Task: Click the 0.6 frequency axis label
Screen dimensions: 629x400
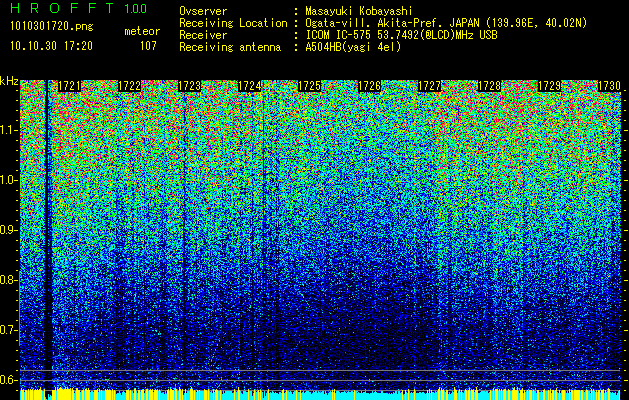Action: point(8,380)
